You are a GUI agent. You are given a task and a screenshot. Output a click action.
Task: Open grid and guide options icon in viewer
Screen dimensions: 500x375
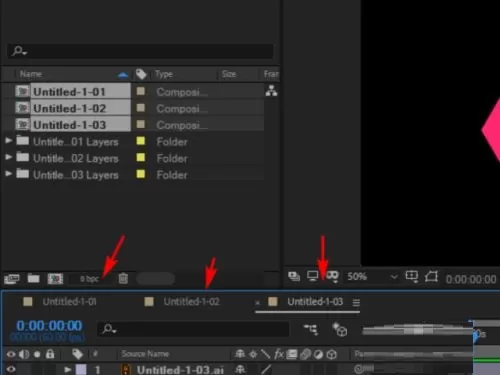pyautogui.click(x=412, y=276)
